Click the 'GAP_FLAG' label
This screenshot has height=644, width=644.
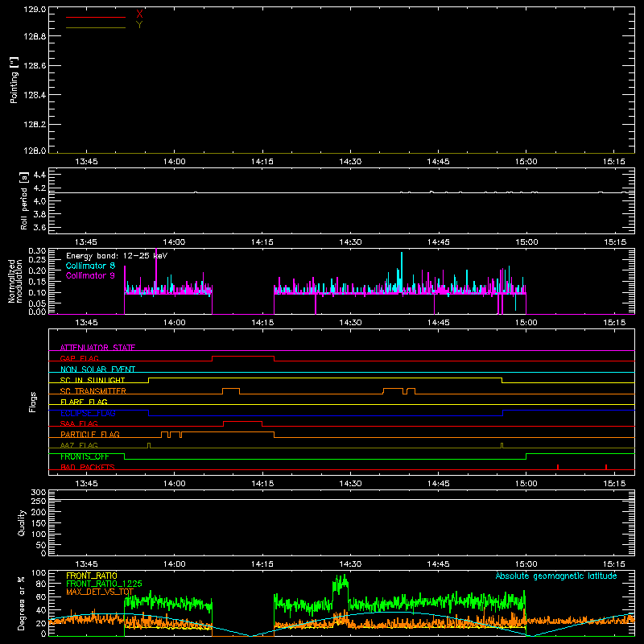pyautogui.click(x=79, y=358)
